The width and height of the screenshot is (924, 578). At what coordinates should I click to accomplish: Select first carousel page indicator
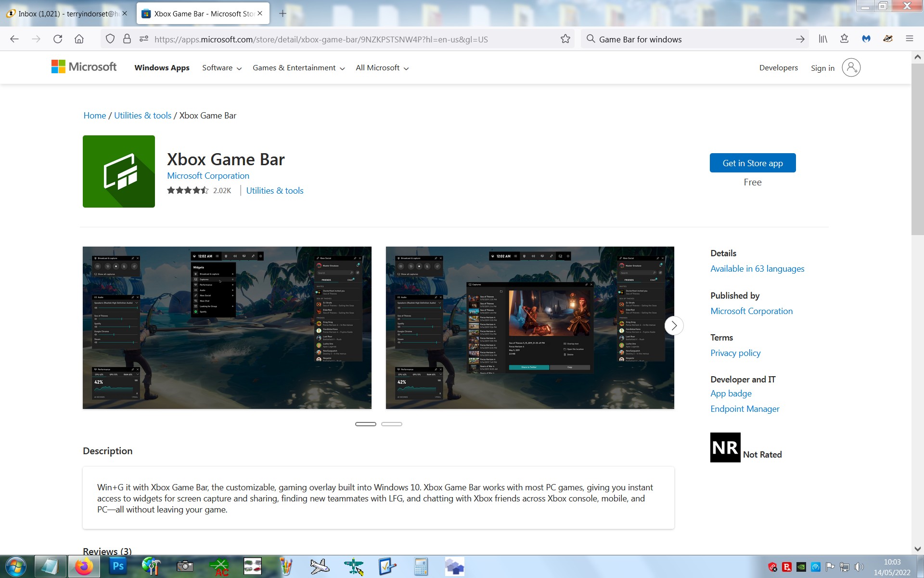click(366, 424)
